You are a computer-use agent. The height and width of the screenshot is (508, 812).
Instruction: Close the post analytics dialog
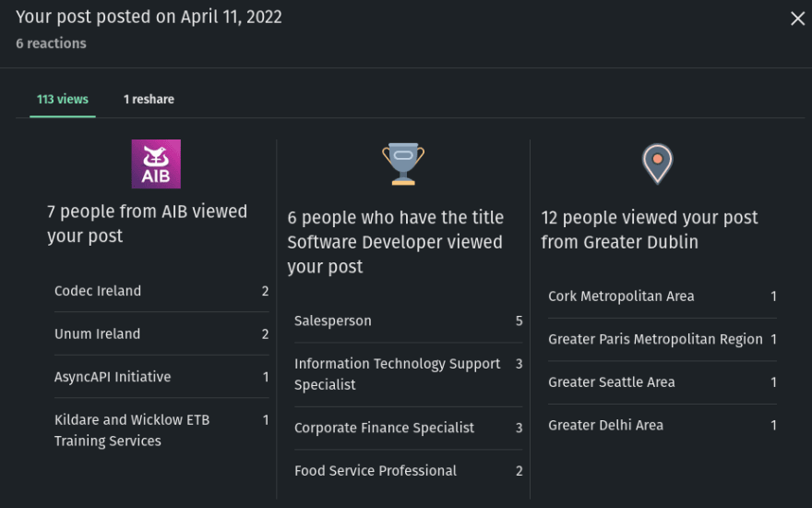[x=797, y=18]
